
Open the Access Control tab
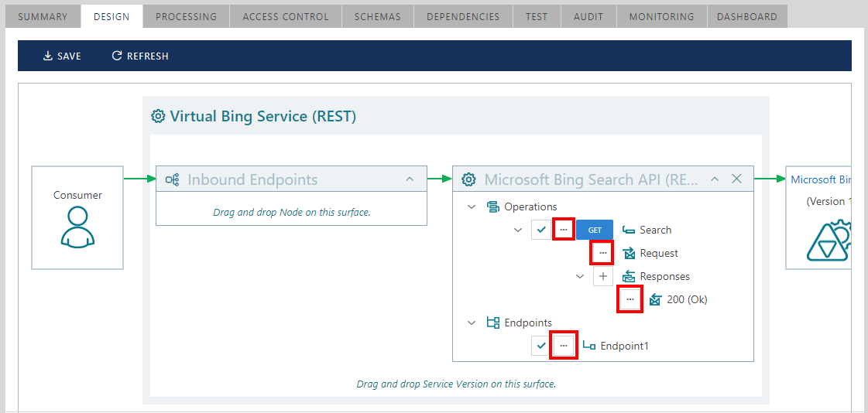click(x=286, y=16)
